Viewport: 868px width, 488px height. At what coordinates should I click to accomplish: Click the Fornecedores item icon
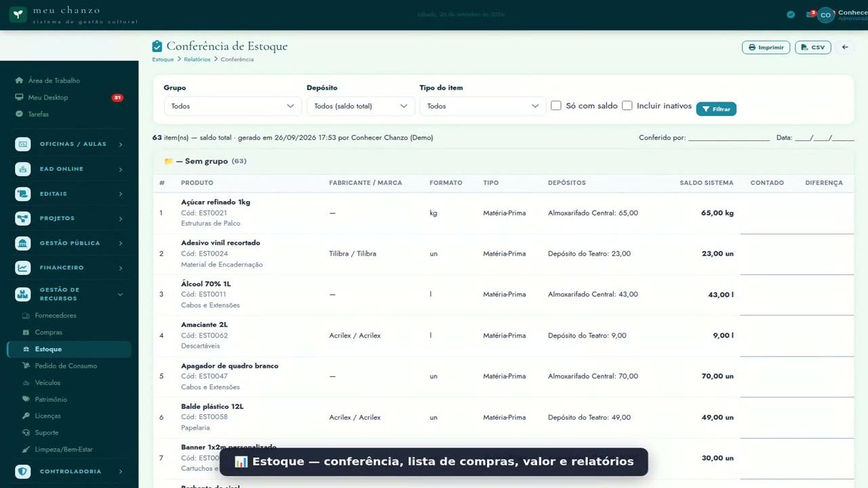coord(26,316)
